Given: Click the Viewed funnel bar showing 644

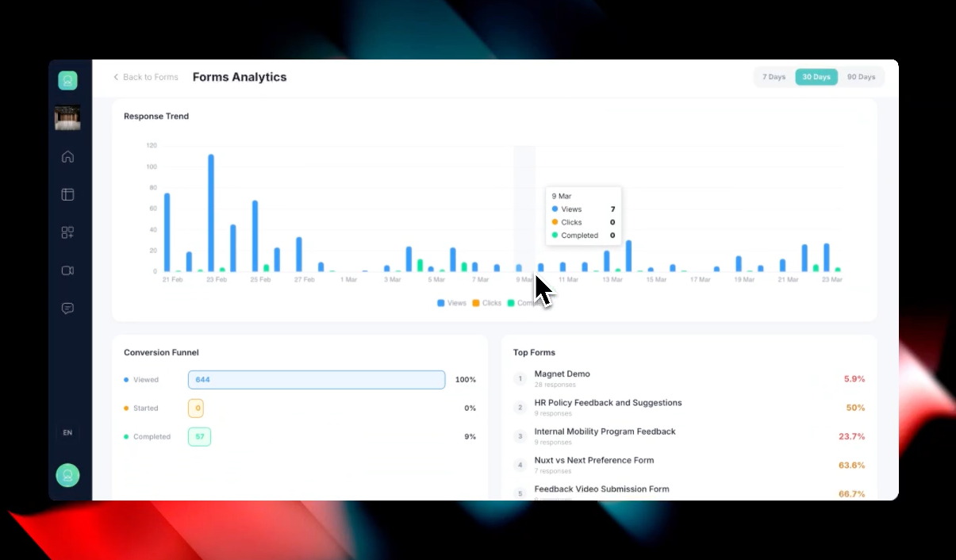Looking at the screenshot, I should click(316, 379).
